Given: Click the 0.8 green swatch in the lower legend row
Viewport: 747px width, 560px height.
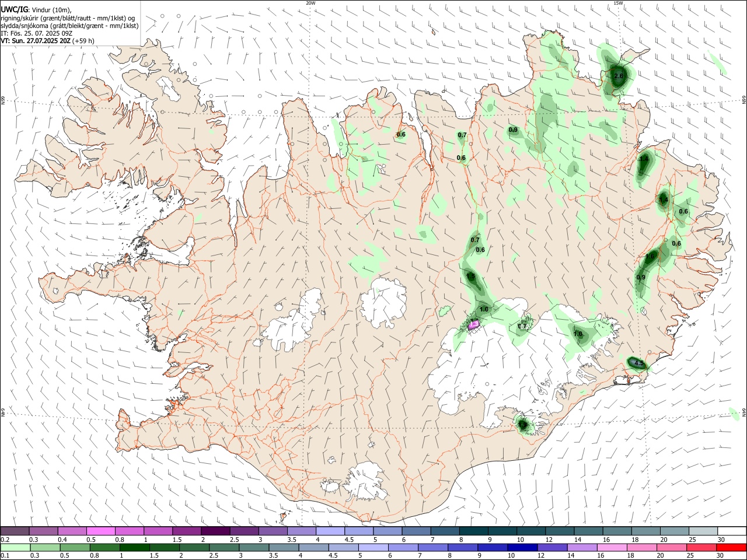Looking at the screenshot, I should [104, 547].
